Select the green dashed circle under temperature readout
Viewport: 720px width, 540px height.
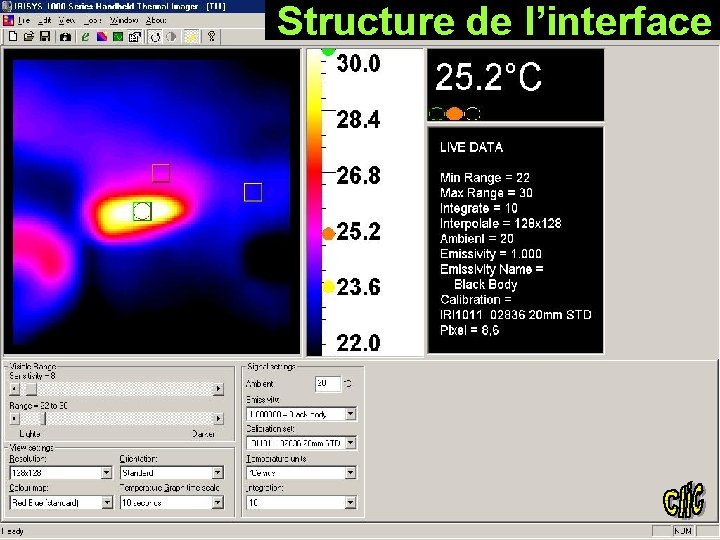pyautogui.click(x=437, y=113)
